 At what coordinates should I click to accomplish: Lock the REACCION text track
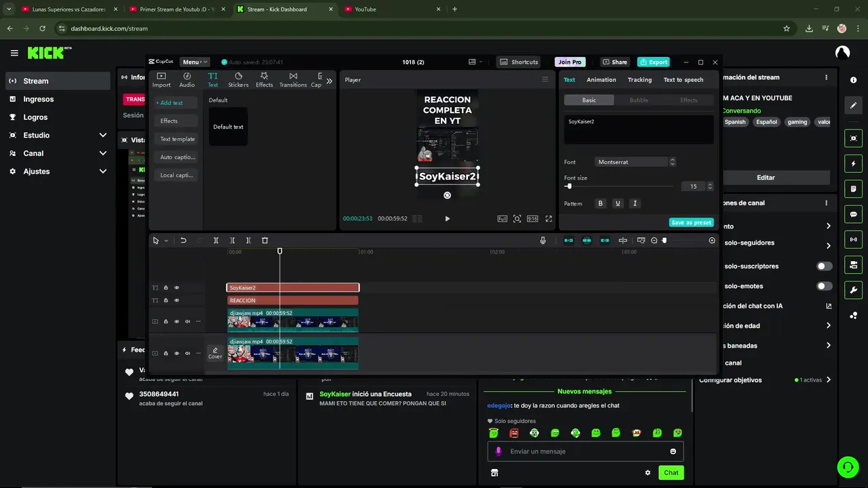click(165, 300)
